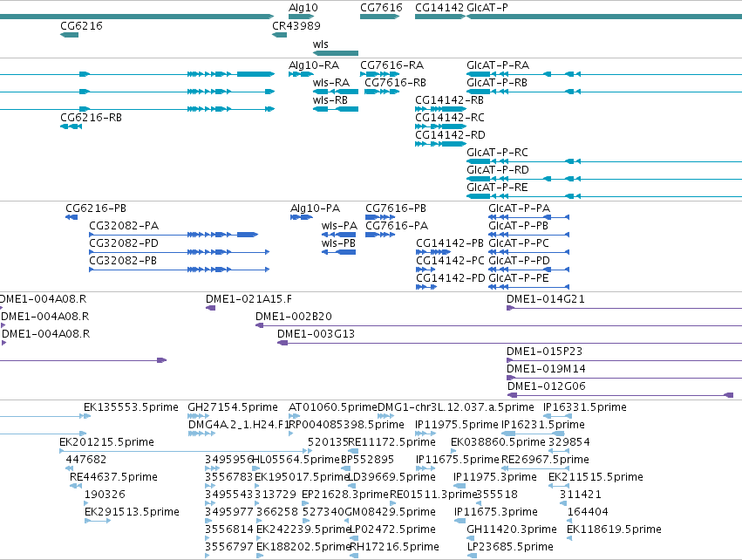Click EST RE11172.5prime label
The image size is (742, 560).
[x=391, y=442]
